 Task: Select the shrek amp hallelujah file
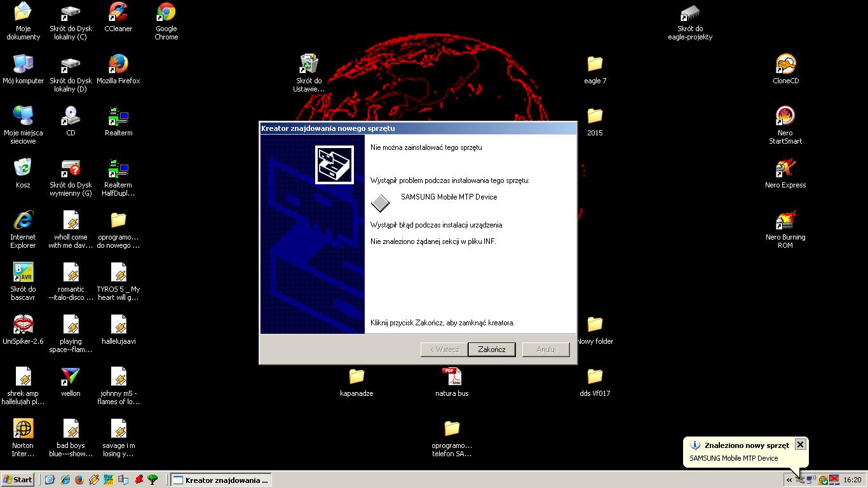[23, 386]
